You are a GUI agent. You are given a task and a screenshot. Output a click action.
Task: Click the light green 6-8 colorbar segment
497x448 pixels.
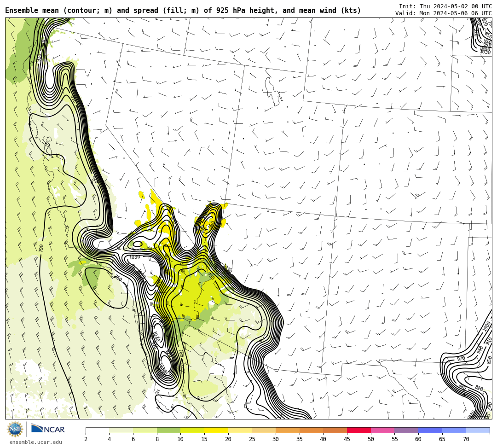click(x=145, y=430)
